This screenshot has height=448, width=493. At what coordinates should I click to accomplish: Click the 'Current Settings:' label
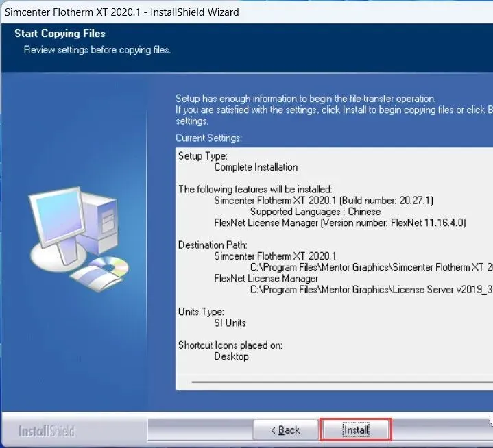(x=208, y=138)
